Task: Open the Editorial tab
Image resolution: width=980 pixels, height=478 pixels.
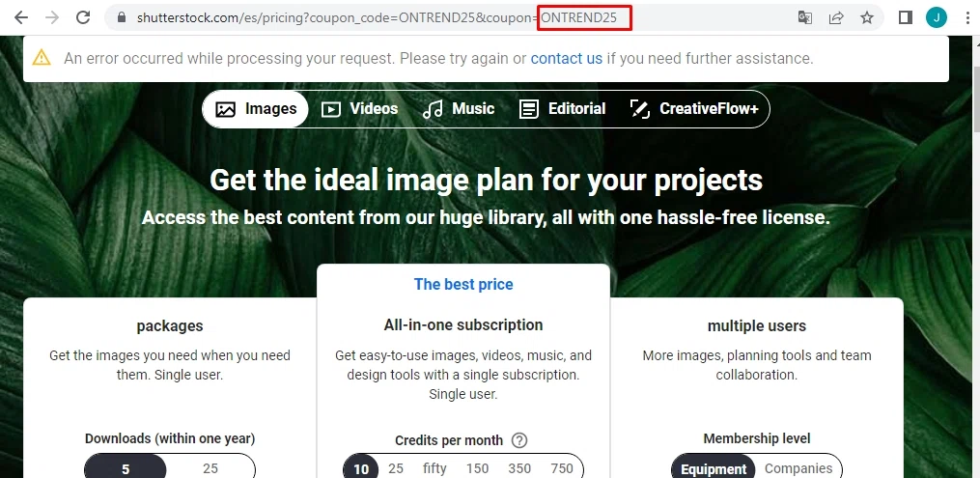Action: pyautogui.click(x=562, y=109)
